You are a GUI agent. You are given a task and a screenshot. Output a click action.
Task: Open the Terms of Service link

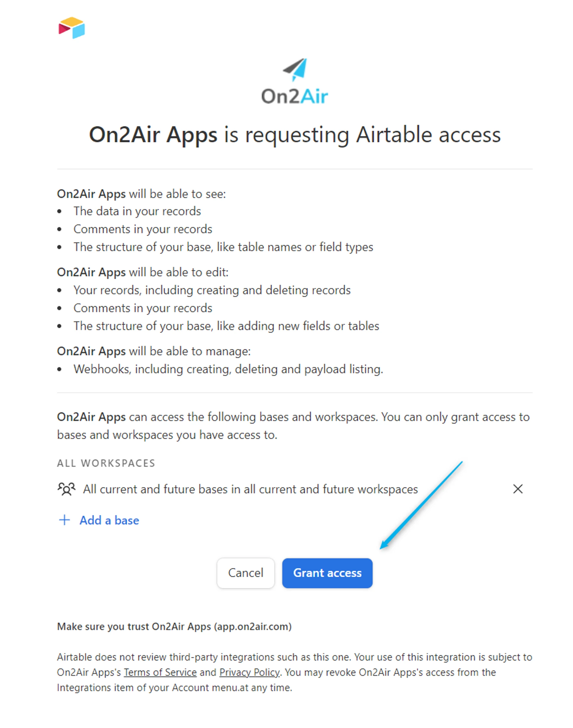160,672
